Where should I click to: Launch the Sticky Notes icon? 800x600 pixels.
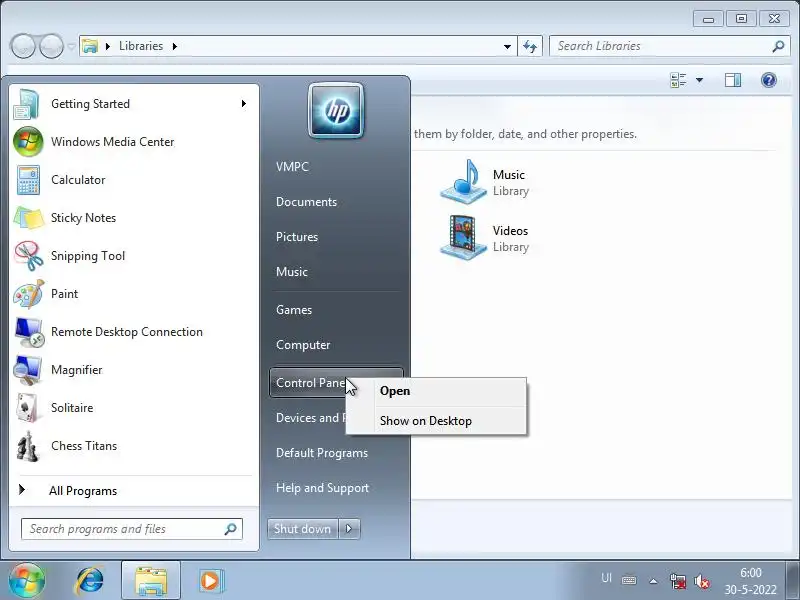coord(28,218)
